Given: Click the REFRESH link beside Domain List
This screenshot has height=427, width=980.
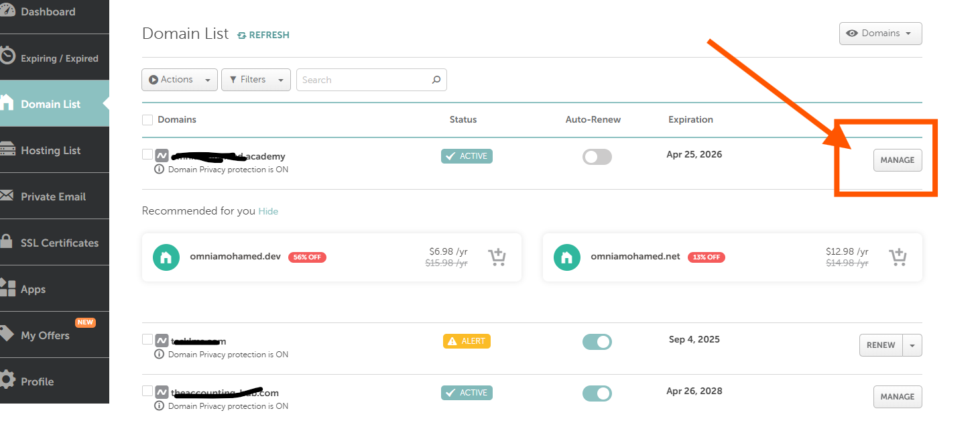Looking at the screenshot, I should coord(263,35).
